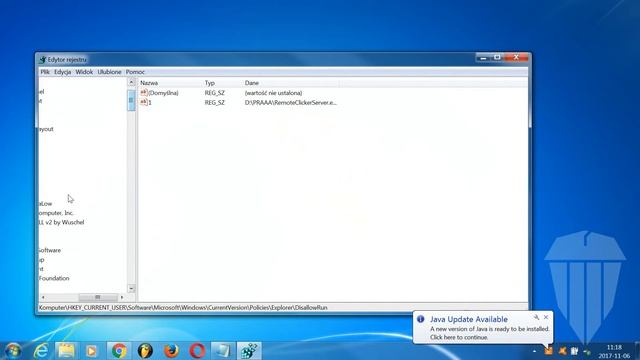640x360 pixels.
Task: Switch to Registry Editor taskbar icon
Action: pyautogui.click(x=249, y=351)
